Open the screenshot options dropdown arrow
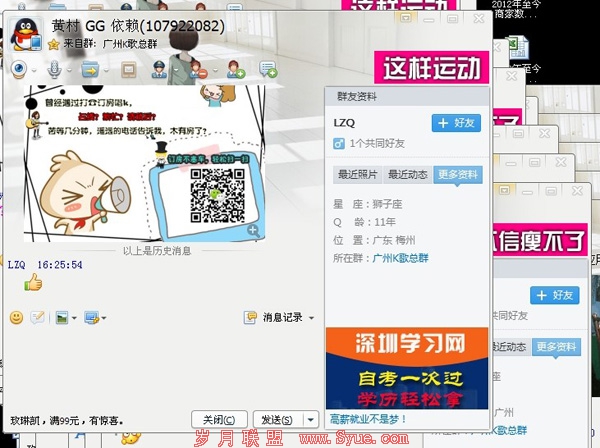Image resolution: width=600 pixels, height=448 pixels. pyautogui.click(x=104, y=318)
